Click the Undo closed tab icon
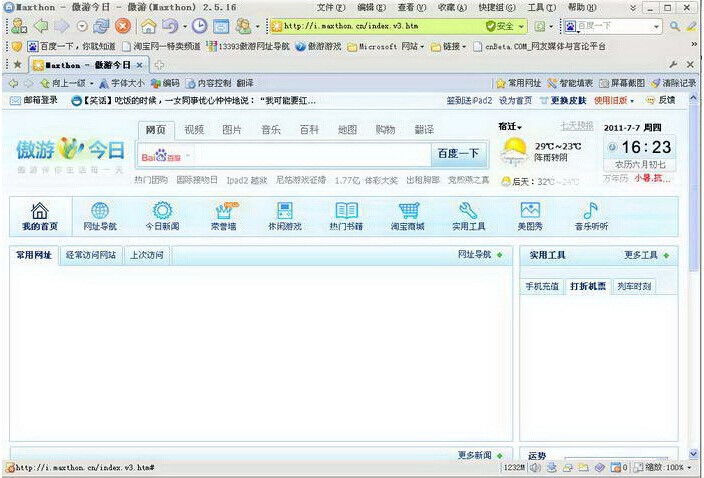The height and width of the screenshot is (478, 704). [170, 26]
